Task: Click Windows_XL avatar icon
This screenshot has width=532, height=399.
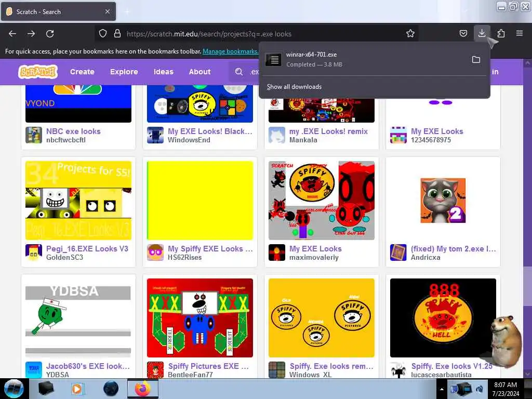Action: pos(277,370)
